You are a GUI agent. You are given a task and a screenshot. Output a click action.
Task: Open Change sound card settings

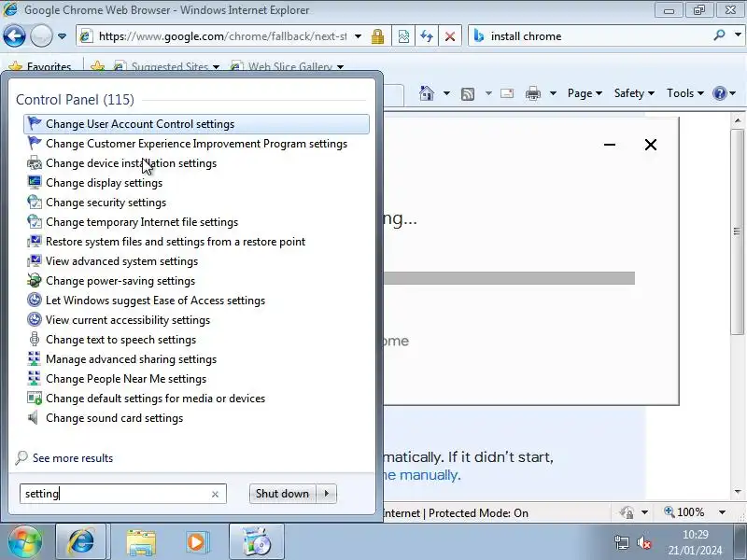click(x=196, y=417)
